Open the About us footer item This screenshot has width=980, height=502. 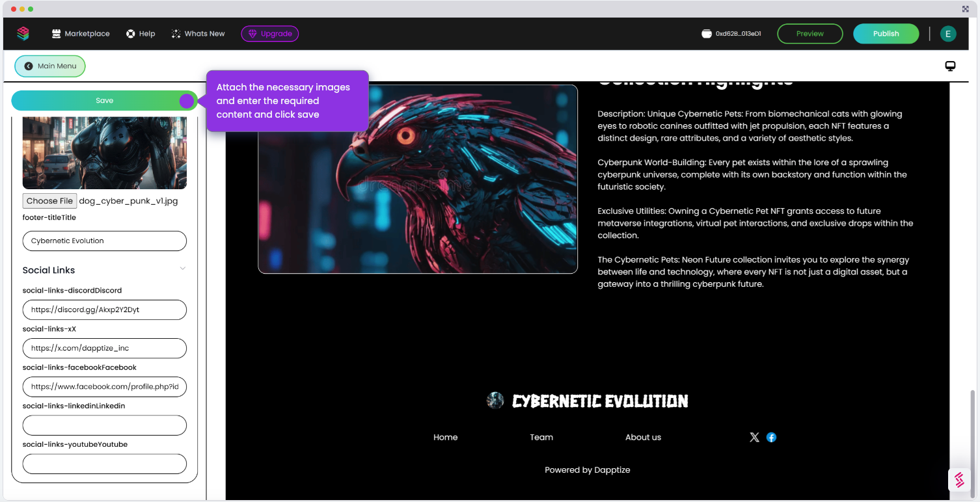click(x=643, y=437)
